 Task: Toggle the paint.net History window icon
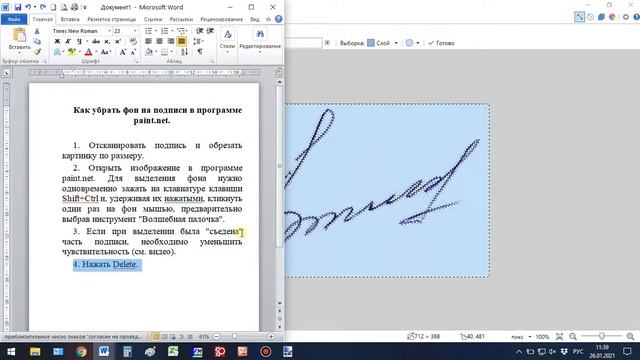590,17
